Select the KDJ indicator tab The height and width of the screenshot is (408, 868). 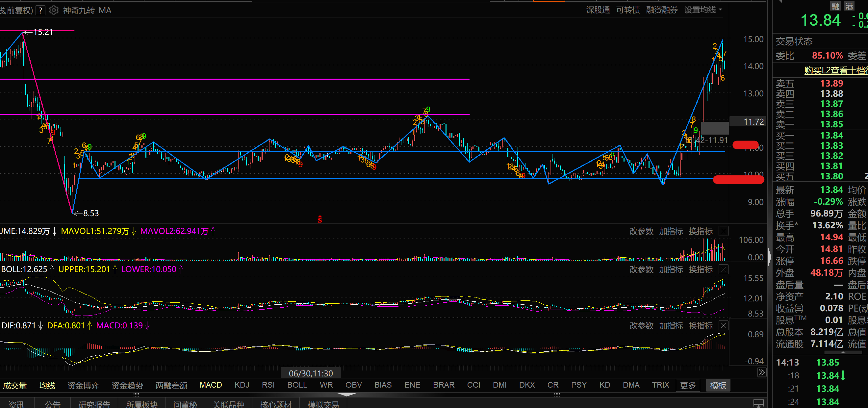click(x=242, y=385)
